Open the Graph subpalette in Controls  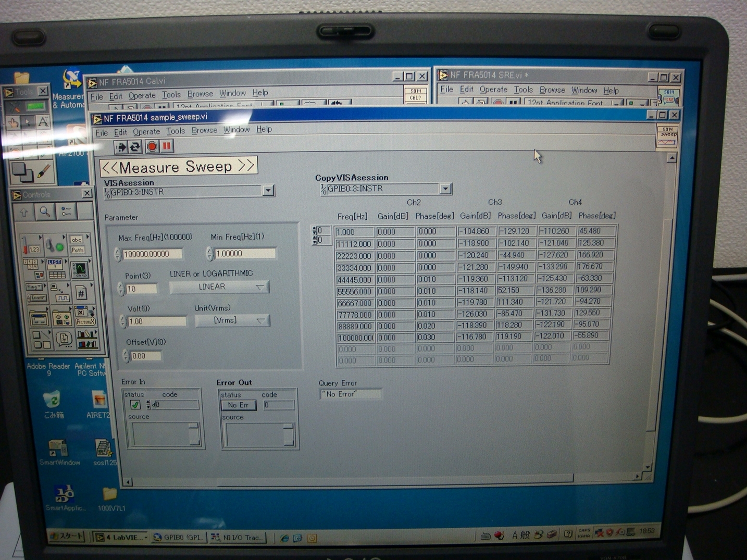80,268
